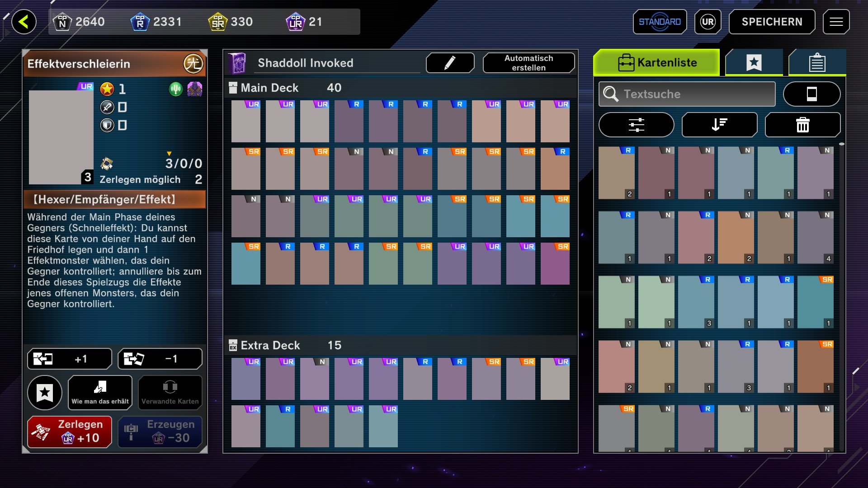Toggle the UR rarity filter button
Viewport: 868px width, 488px height.
pos(708,22)
